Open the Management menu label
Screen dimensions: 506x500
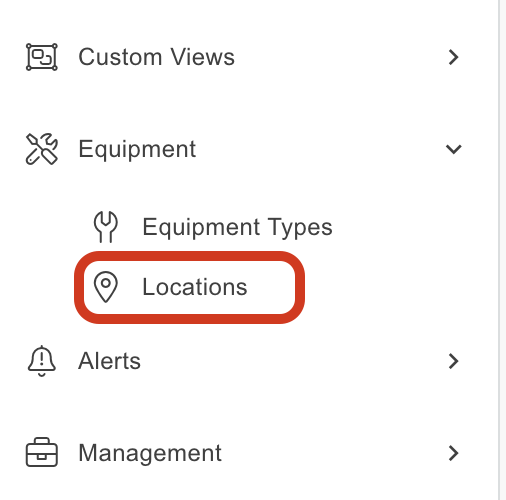click(x=150, y=453)
